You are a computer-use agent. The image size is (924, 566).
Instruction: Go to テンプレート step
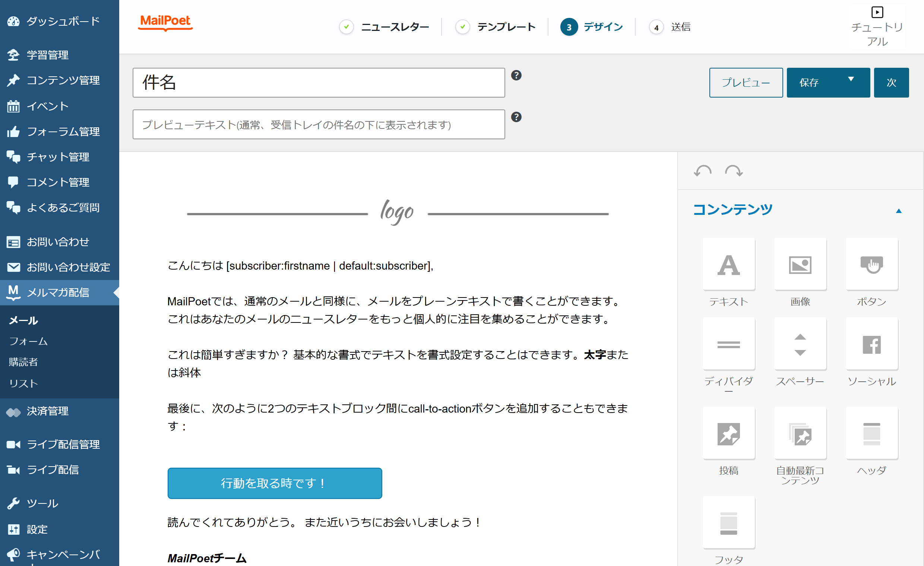pos(496,27)
